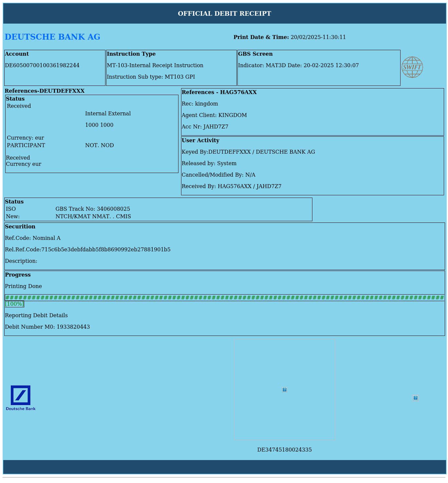Click Instruction Sub type MT103 GPI
The image size is (448, 483).
coord(151,77)
